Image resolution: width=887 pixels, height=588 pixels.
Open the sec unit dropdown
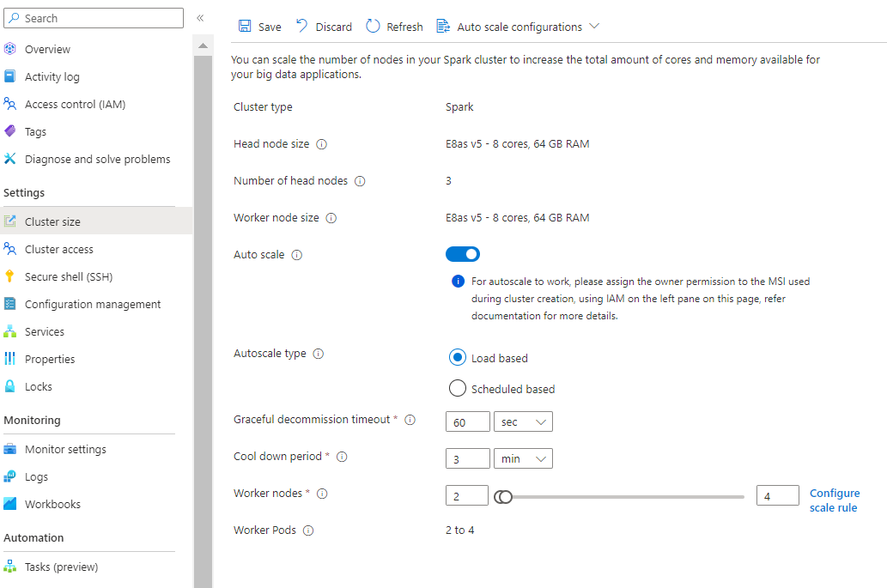[x=523, y=421]
